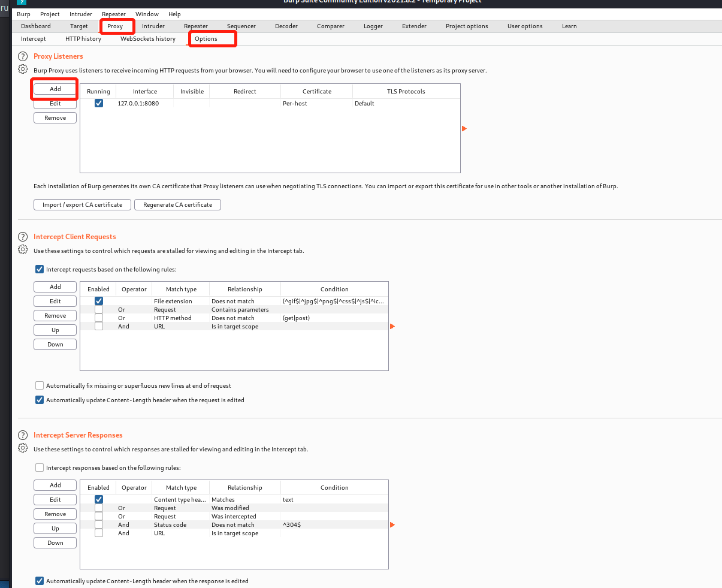Open the User options tab

[x=525, y=26]
